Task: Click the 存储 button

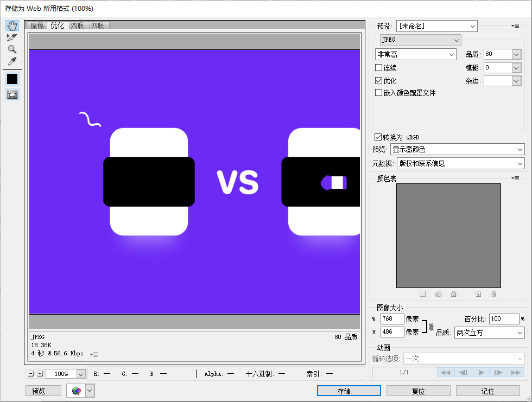Action: point(349,391)
